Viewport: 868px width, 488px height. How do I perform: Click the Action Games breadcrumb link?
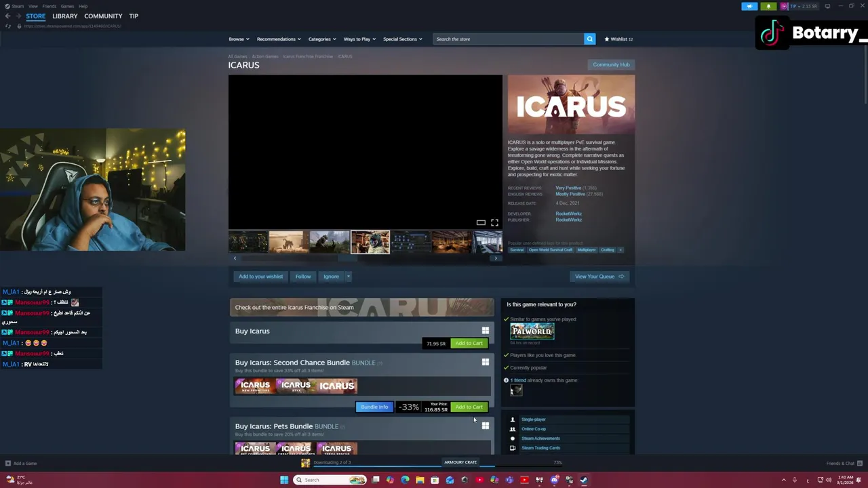[x=265, y=56]
